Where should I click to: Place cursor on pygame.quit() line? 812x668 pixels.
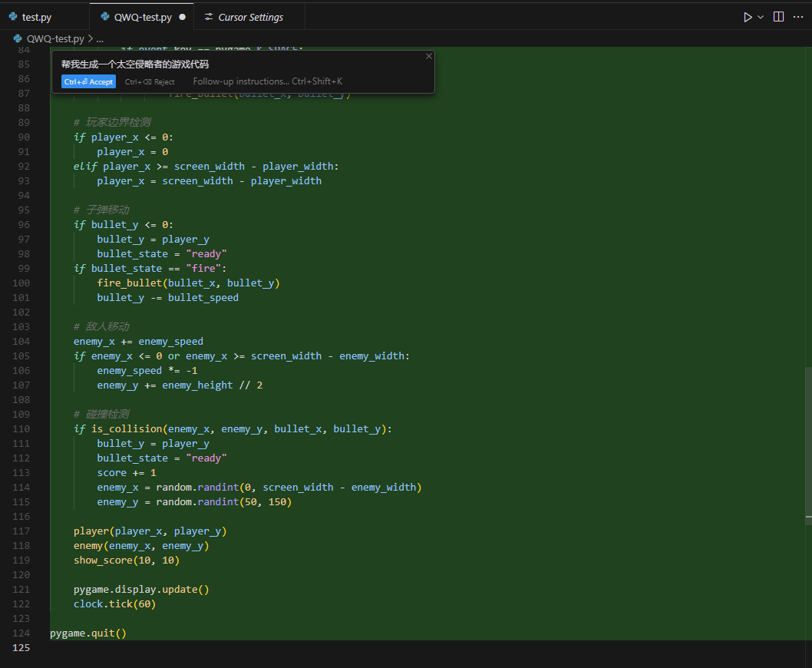coord(88,633)
